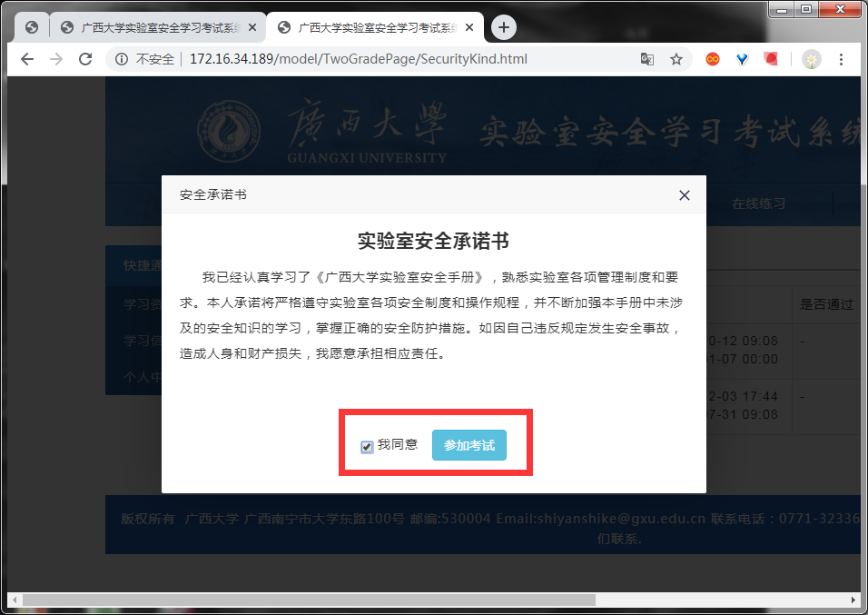
Task: Click the 参加考试 button
Action: (469, 445)
